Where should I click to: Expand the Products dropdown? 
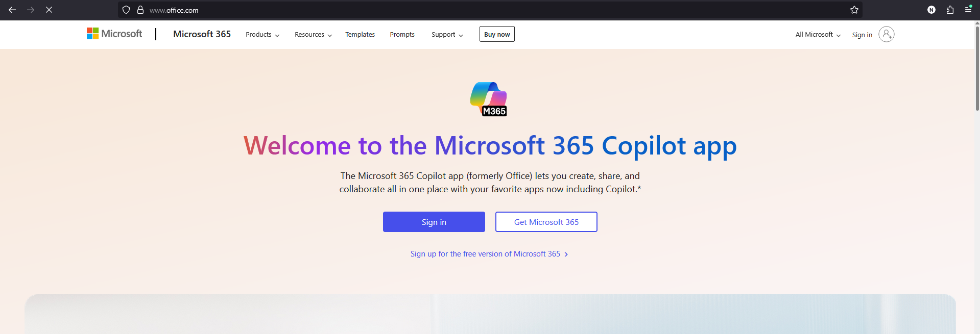click(x=262, y=35)
